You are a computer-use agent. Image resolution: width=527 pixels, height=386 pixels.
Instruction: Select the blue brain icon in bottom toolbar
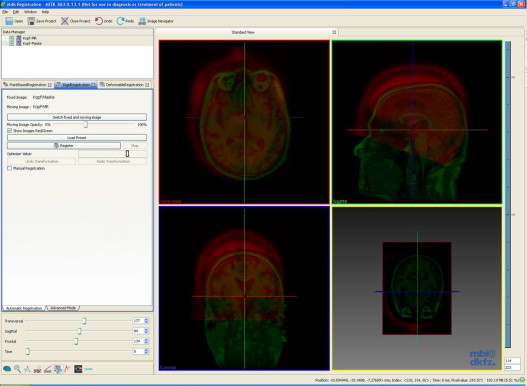[x=7, y=369]
